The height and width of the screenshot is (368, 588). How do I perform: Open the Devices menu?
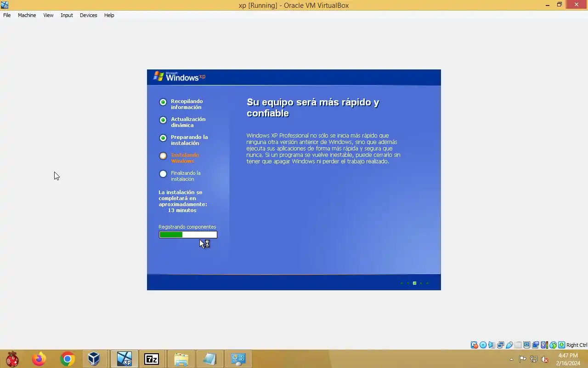tap(88, 15)
